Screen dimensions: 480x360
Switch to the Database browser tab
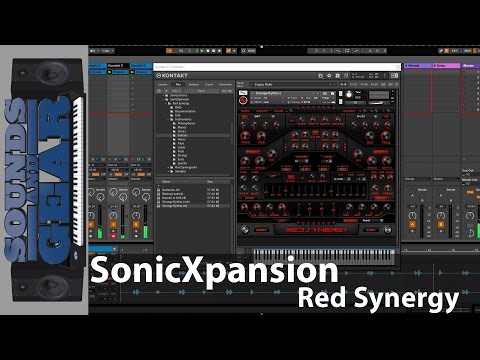[194, 85]
